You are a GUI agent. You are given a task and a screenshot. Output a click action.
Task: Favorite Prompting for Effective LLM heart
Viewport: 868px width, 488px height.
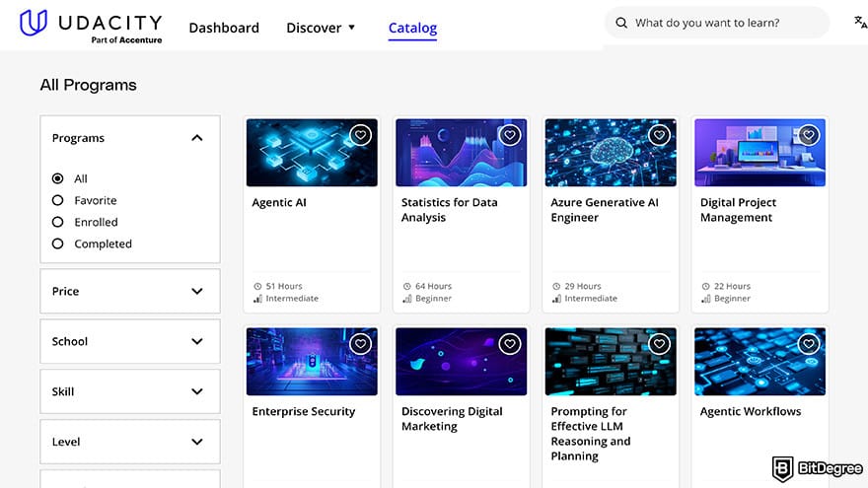(659, 344)
